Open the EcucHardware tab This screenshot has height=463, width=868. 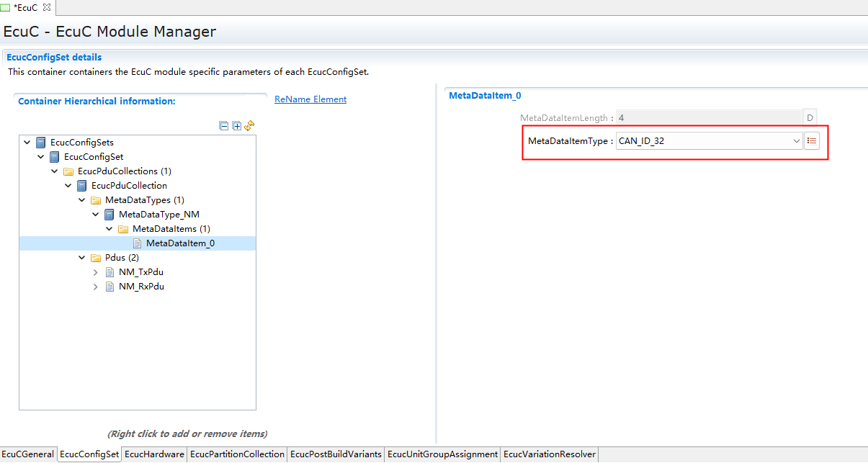(x=154, y=454)
